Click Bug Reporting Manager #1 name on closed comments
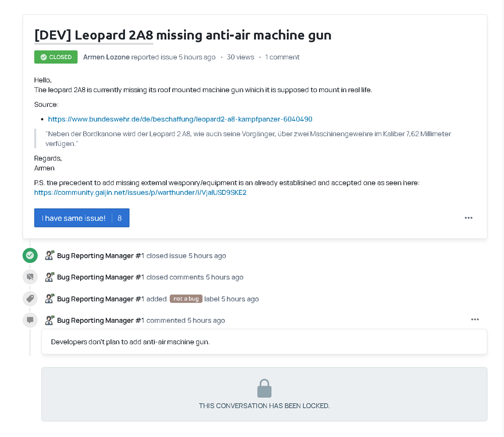 tap(101, 277)
